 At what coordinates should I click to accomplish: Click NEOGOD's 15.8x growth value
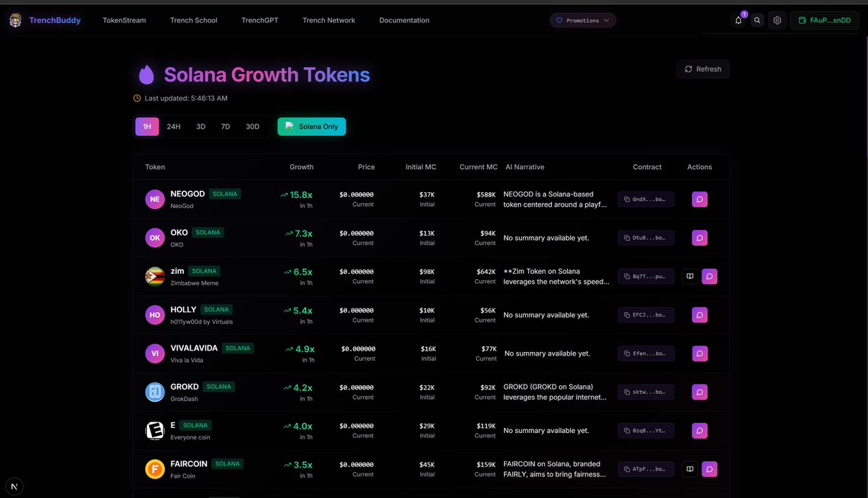297,194
